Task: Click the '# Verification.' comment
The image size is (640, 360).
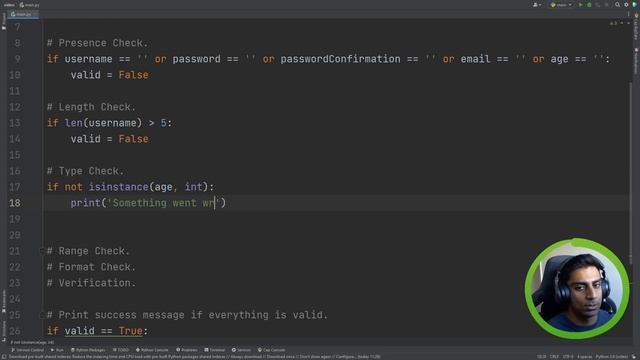Action: pyautogui.click(x=91, y=283)
